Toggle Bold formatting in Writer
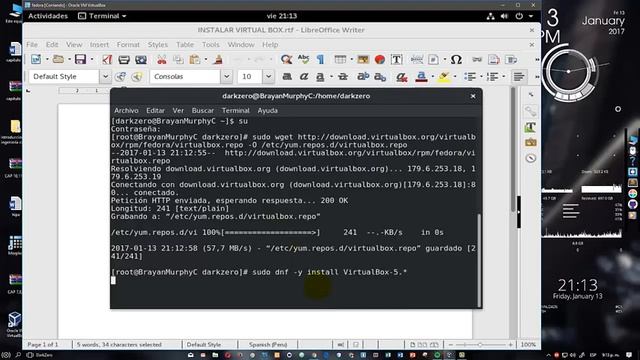The image size is (640, 360). click(x=287, y=76)
